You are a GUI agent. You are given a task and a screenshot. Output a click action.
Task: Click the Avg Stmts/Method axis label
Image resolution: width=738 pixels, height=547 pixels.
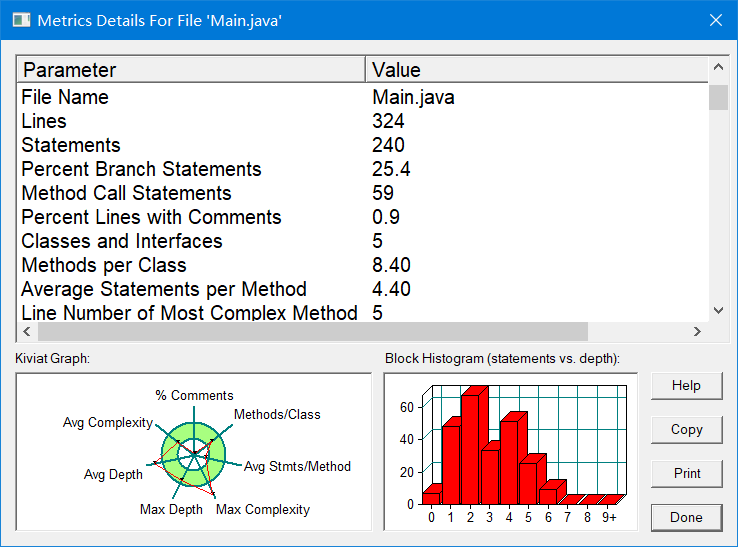pyautogui.click(x=297, y=467)
